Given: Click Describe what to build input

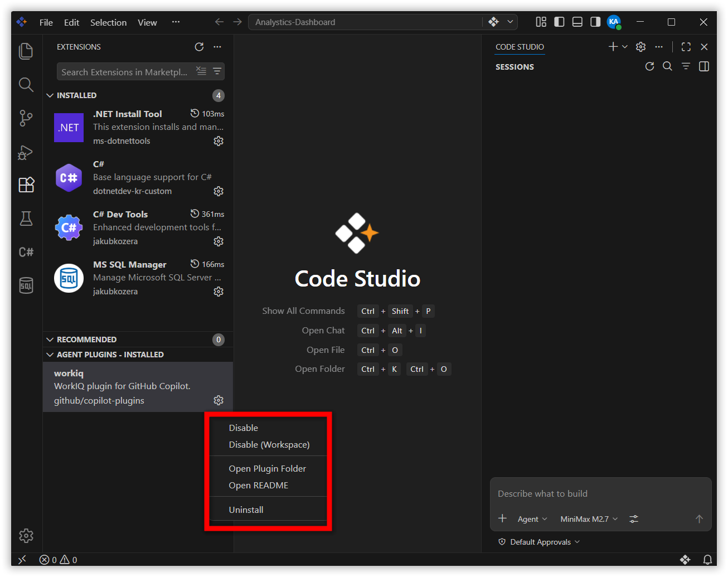Looking at the screenshot, I should coord(600,493).
